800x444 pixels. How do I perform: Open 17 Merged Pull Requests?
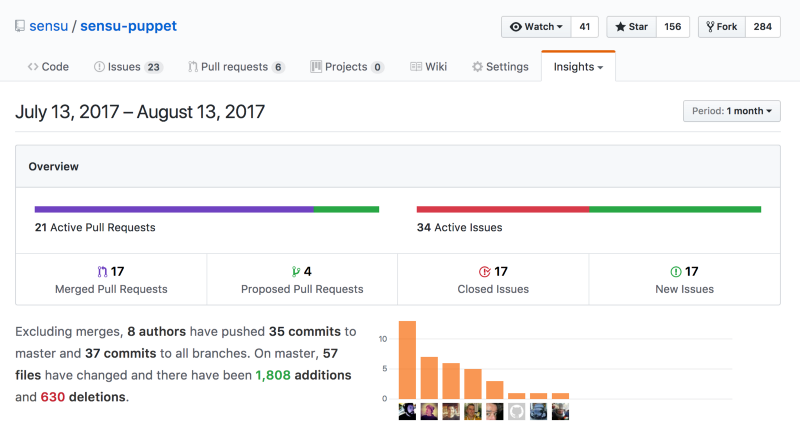pyautogui.click(x=111, y=280)
